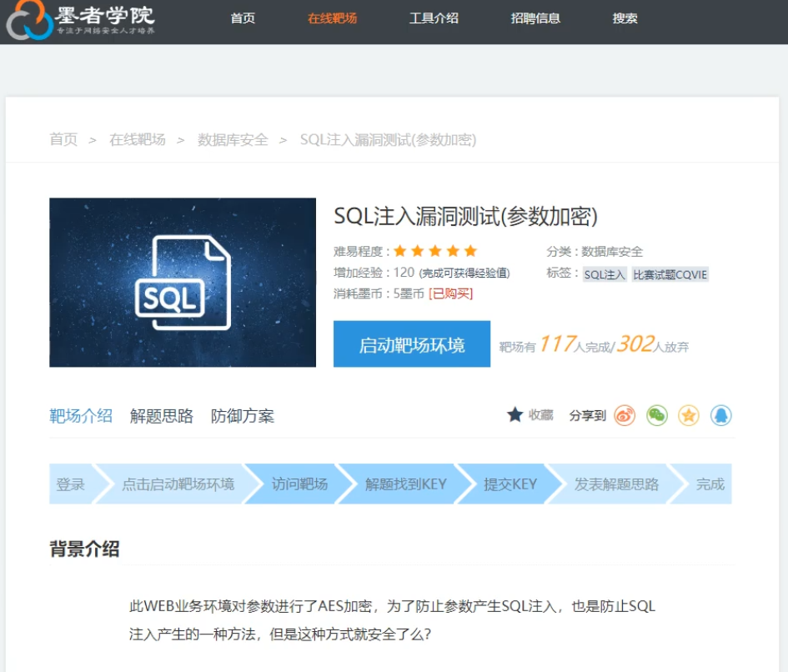Share via the Weibo icon
The width and height of the screenshot is (788, 672).
pyautogui.click(x=625, y=415)
